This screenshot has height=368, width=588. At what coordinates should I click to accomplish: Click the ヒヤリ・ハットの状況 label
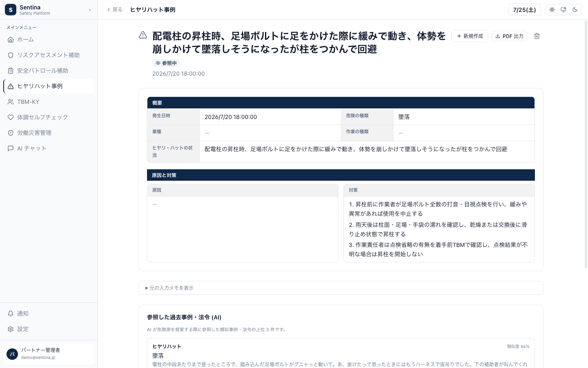point(172,152)
